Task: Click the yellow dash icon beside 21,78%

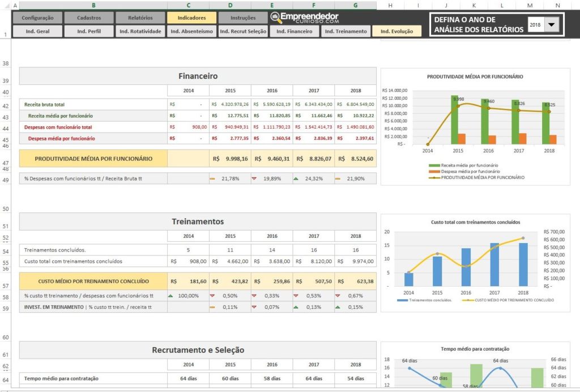Action: (212, 178)
